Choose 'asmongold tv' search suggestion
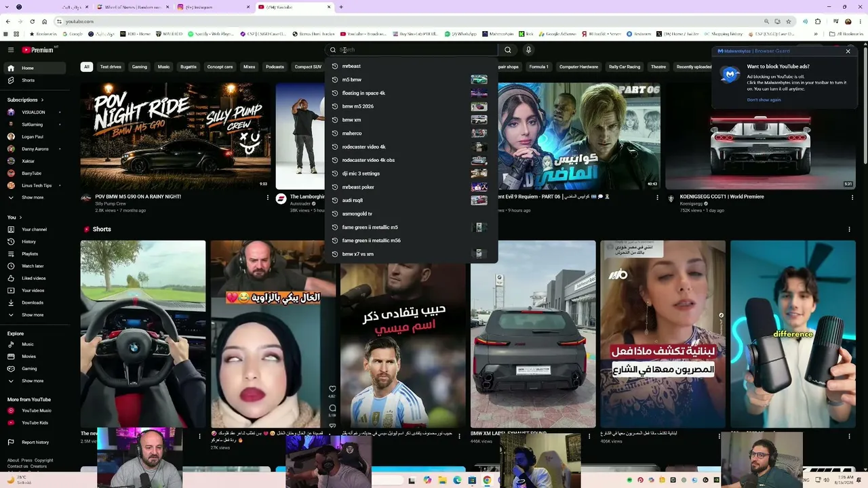Viewport: 868px width, 488px height. click(x=411, y=213)
